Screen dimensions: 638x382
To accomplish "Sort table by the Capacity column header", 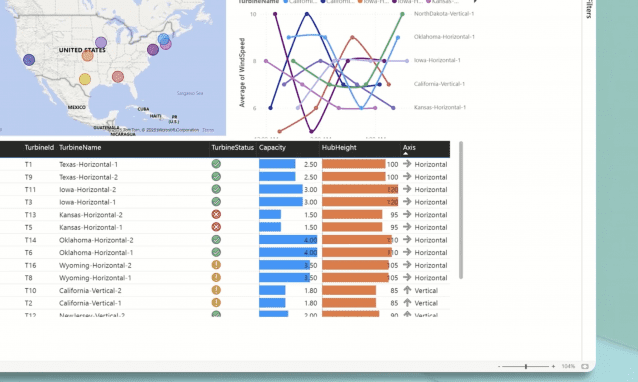I will pos(272,147).
